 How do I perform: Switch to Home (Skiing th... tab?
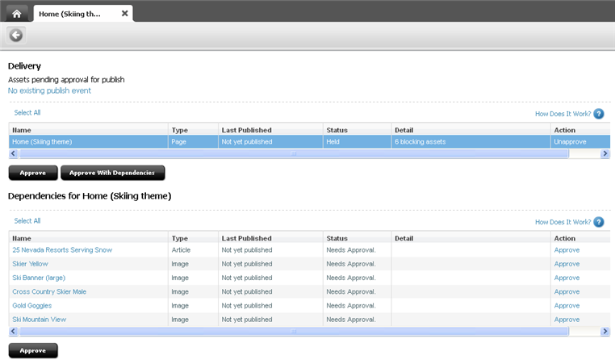83,14
